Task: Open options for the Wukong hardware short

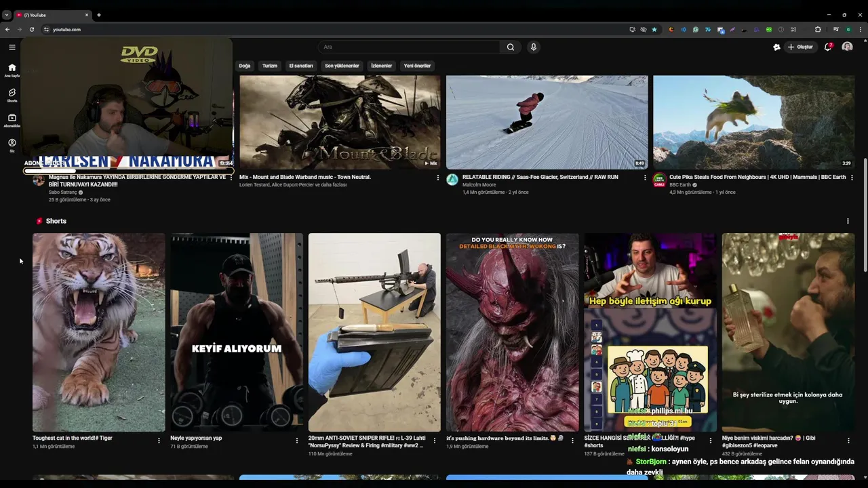Action: coord(572,441)
